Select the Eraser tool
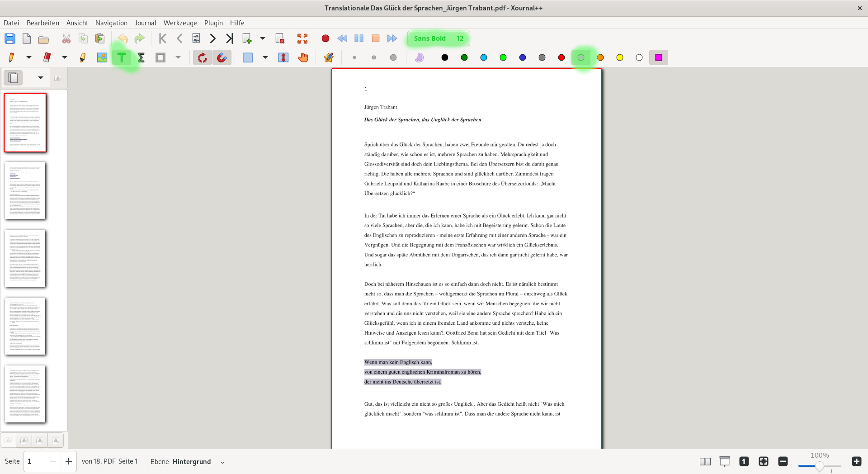Viewport: 868px width, 474px height. [47, 57]
